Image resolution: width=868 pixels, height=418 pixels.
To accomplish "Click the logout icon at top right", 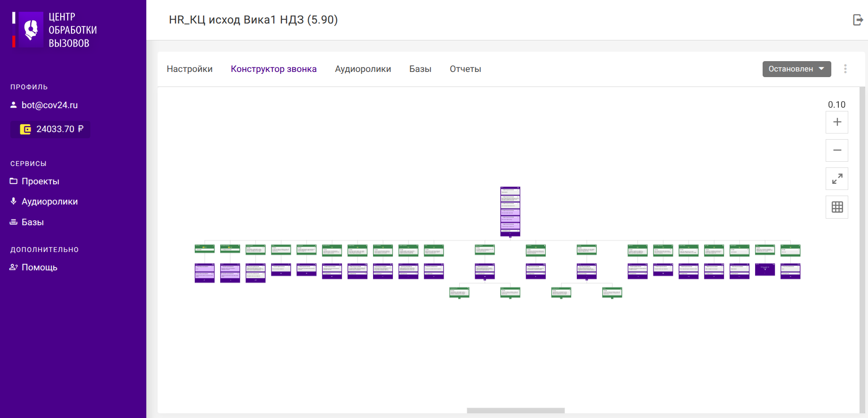I will [x=858, y=20].
